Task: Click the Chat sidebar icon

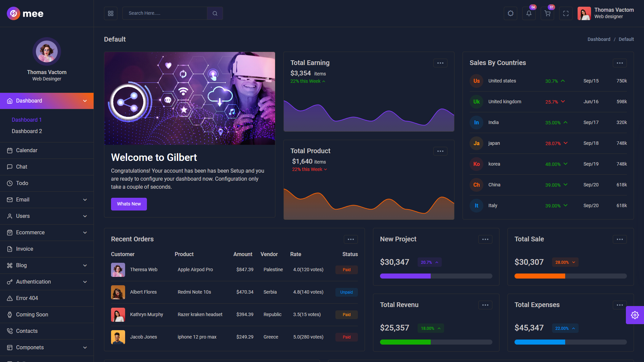Action: (x=10, y=167)
